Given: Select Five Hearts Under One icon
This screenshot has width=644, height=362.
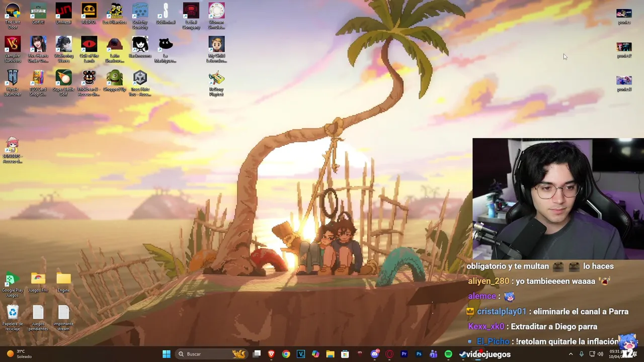Looking at the screenshot, I should (38, 49).
